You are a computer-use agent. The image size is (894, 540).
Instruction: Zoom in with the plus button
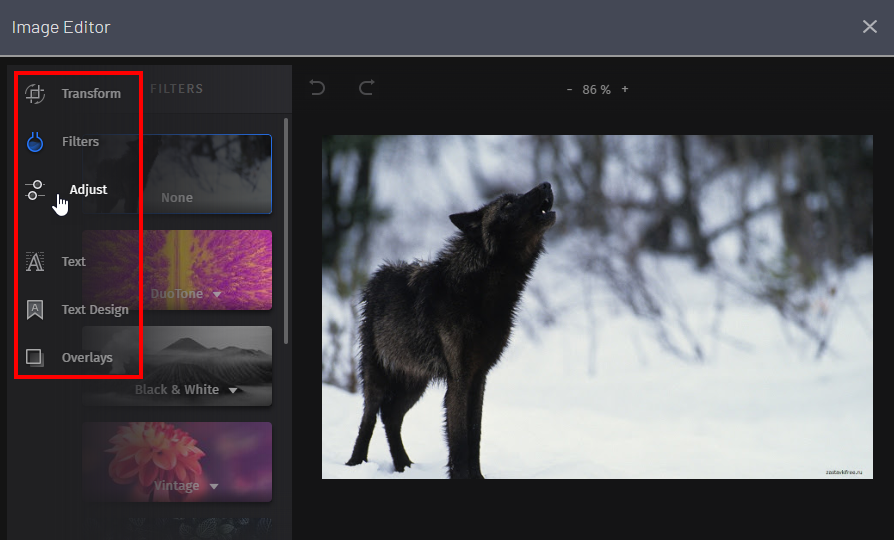[625, 89]
